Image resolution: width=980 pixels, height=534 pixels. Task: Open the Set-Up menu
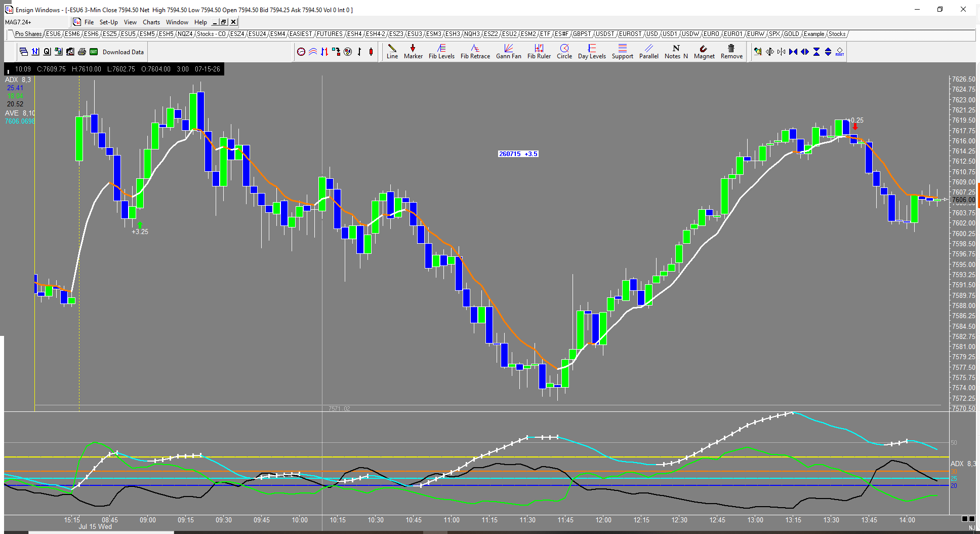pyautogui.click(x=109, y=22)
